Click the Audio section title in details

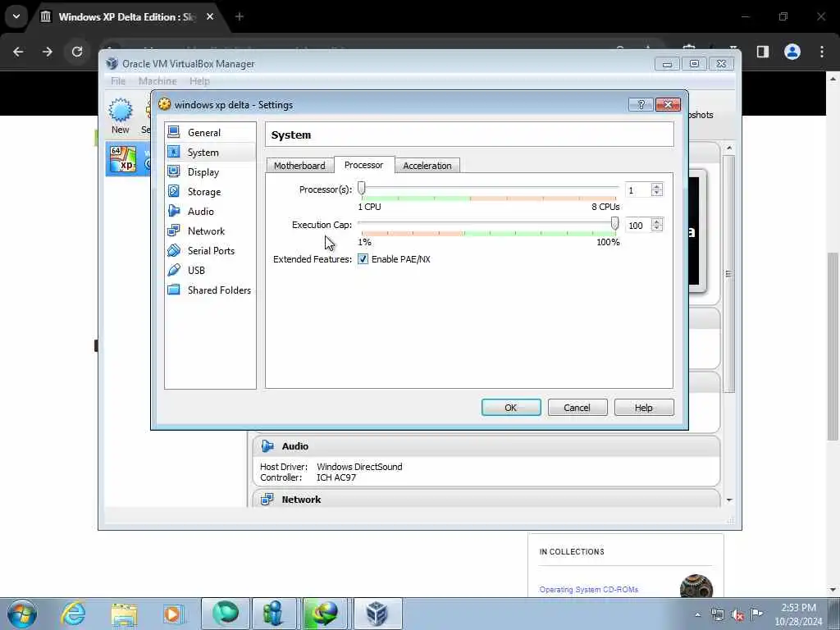point(295,446)
